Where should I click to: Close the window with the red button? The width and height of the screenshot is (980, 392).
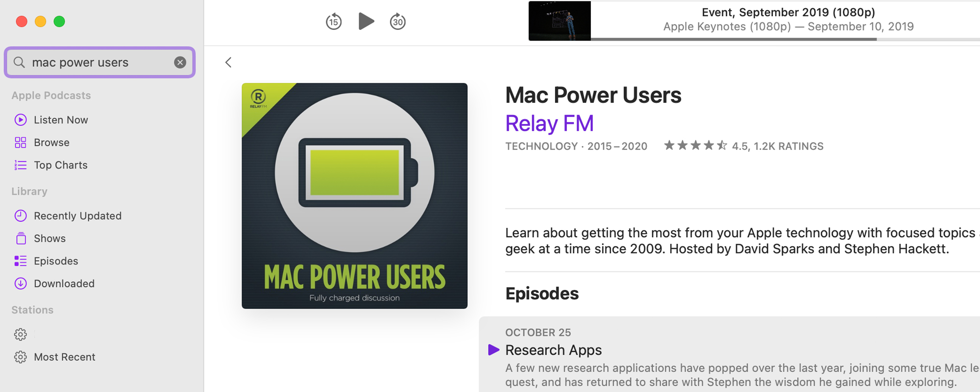(22, 22)
